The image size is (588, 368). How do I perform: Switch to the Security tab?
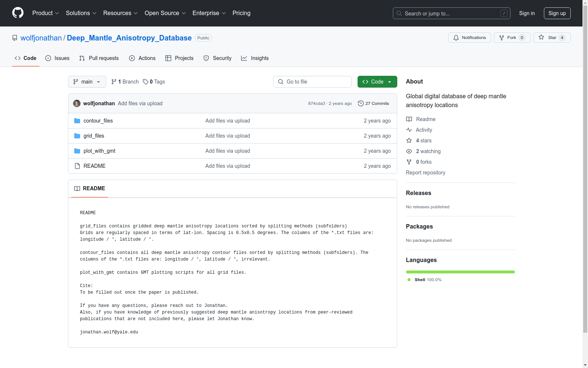click(x=218, y=58)
